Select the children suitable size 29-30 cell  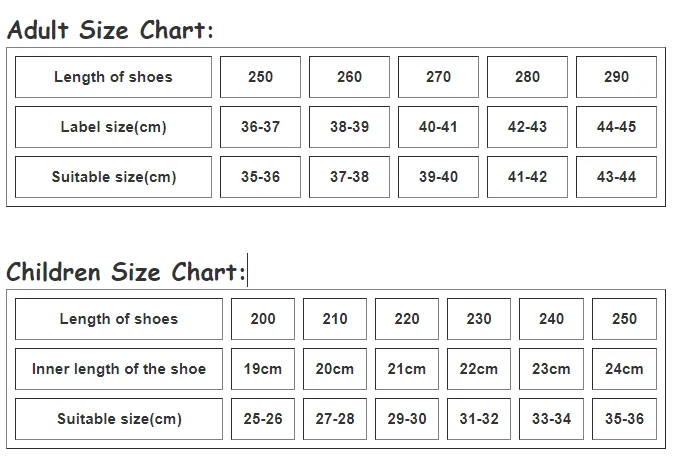pos(407,419)
